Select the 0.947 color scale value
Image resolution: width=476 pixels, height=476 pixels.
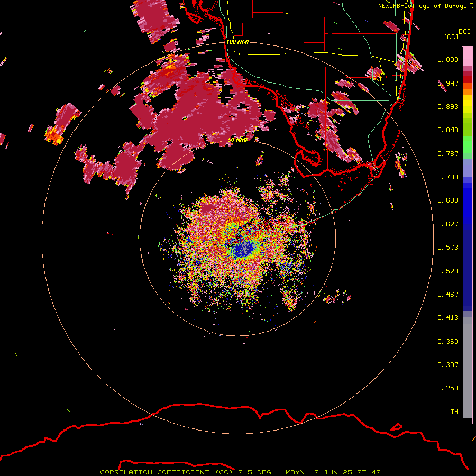coord(448,83)
